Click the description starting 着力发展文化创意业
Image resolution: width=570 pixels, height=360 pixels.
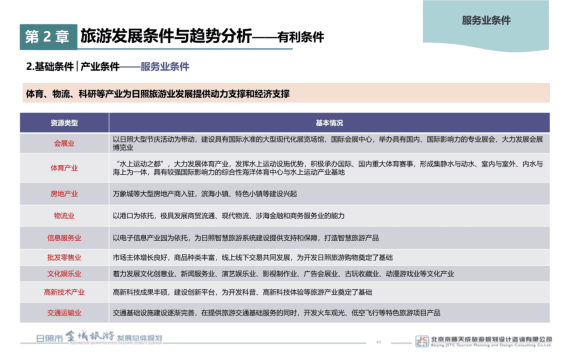[x=283, y=274]
